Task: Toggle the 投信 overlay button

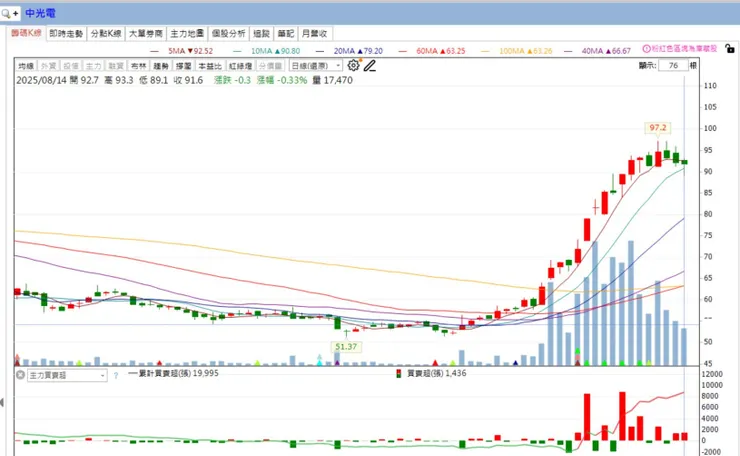Action: pyautogui.click(x=71, y=66)
